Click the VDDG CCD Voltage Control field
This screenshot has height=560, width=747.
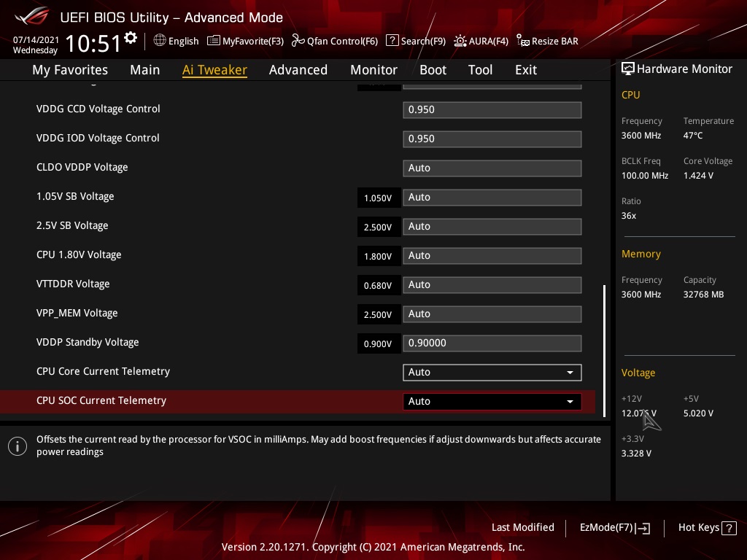point(492,110)
